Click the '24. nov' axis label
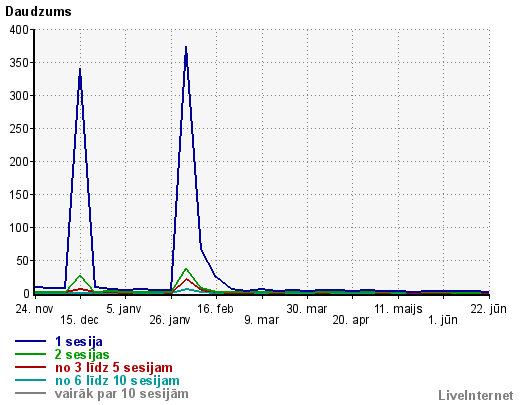Image resolution: width=520 pixels, height=405 pixels. [x=34, y=309]
